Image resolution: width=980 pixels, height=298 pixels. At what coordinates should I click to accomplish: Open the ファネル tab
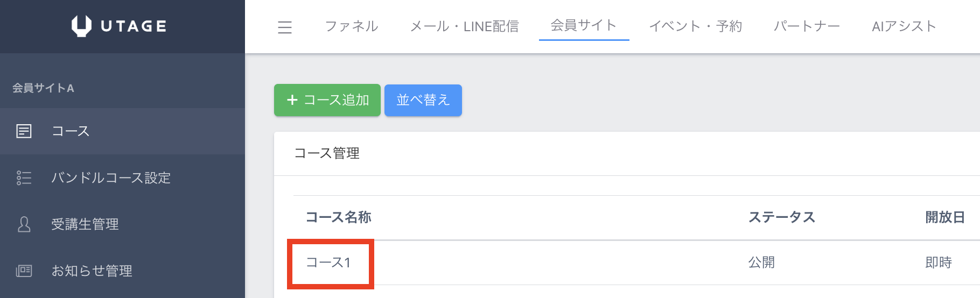(352, 26)
